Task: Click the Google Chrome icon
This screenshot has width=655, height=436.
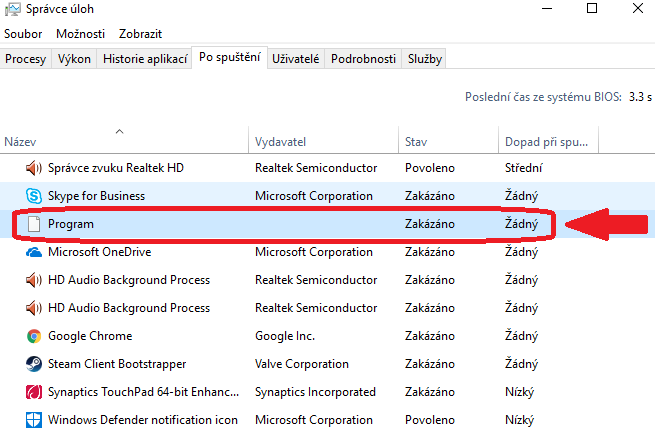Action: point(34,336)
